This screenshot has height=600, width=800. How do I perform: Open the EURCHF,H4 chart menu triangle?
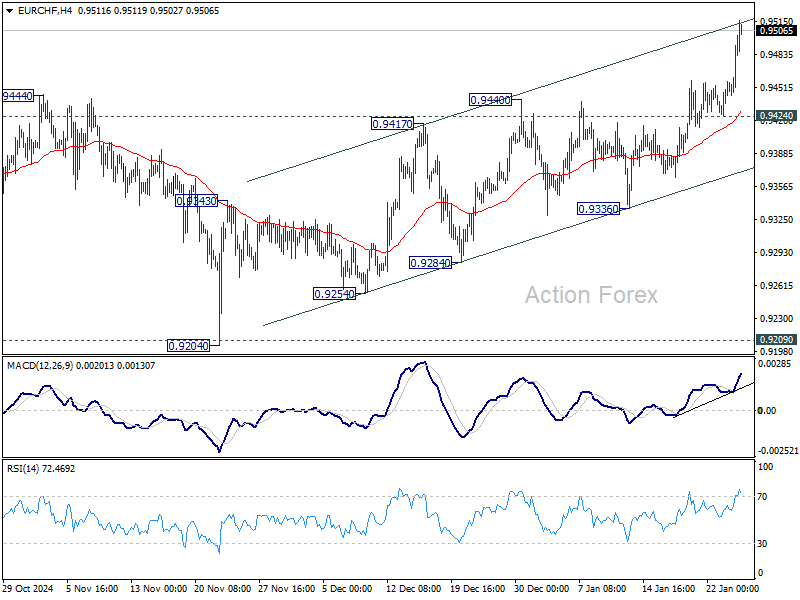click(x=9, y=11)
